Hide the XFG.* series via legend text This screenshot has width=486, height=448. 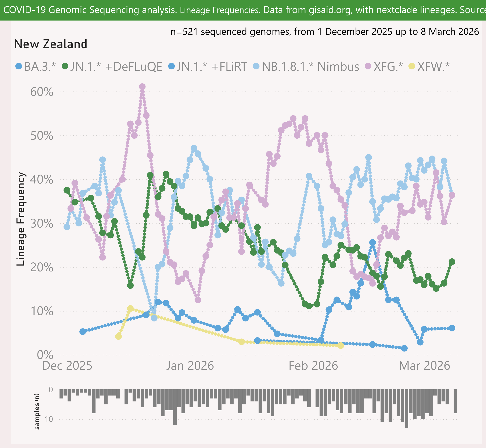(388, 66)
